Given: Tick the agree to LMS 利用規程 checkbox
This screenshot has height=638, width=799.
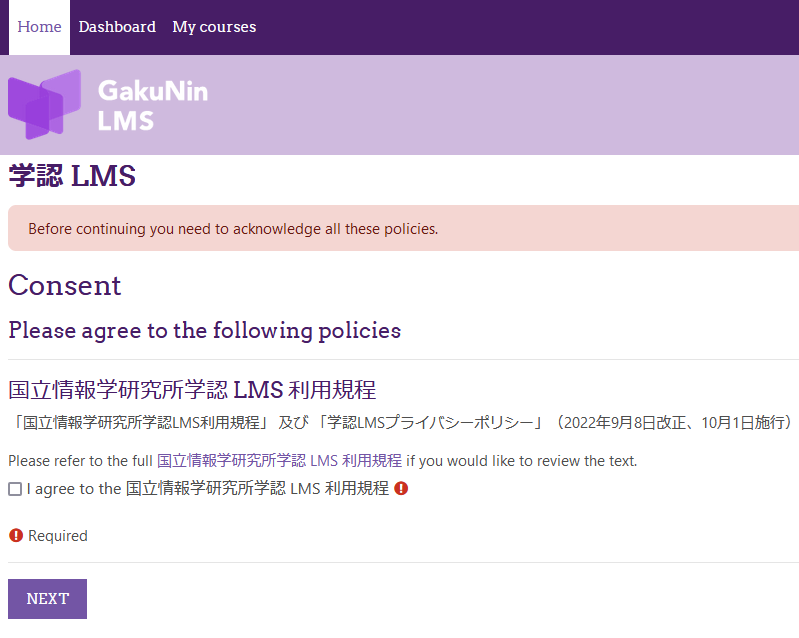Looking at the screenshot, I should point(15,489).
